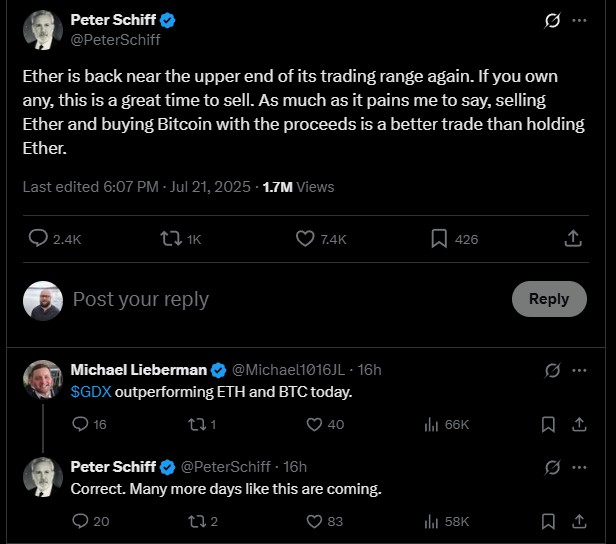Share Peter Schiff's "Correct" reply
616x544 pixels.
pyautogui.click(x=579, y=521)
